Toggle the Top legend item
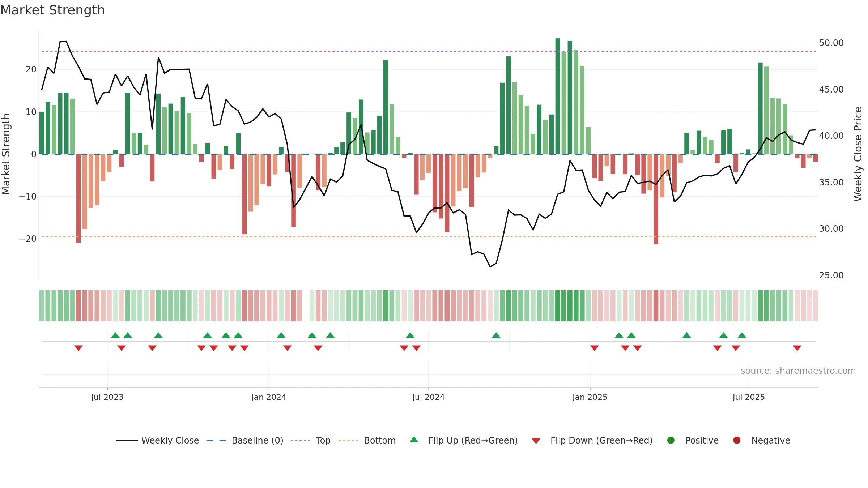Image resolution: width=868 pixels, height=488 pixels. tap(311, 440)
